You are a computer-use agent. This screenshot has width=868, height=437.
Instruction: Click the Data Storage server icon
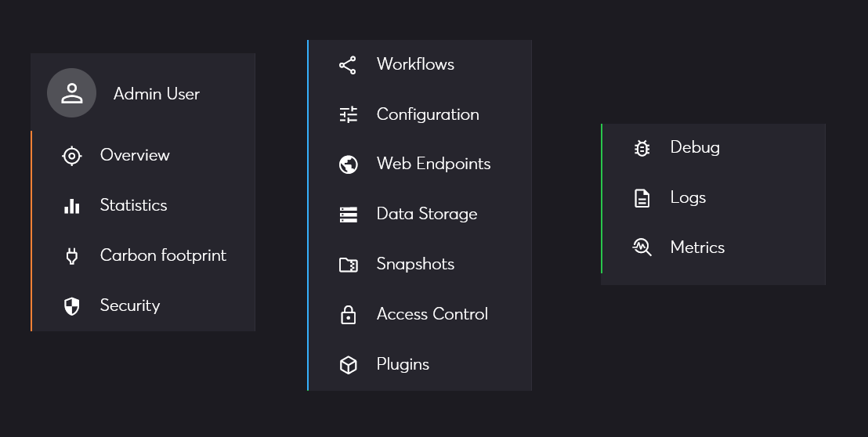[x=348, y=215]
